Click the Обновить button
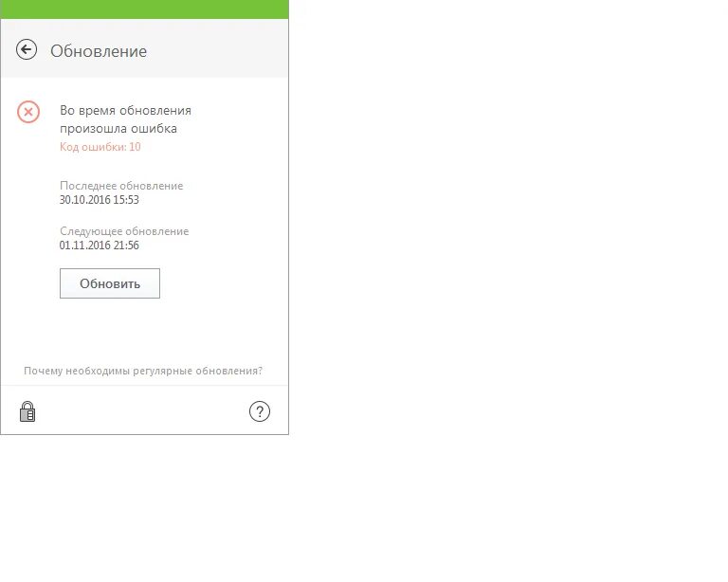This screenshot has width=728, height=582. coord(110,283)
